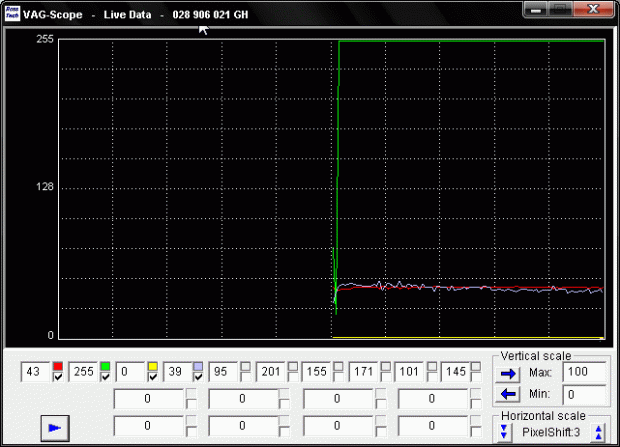Click the Min vertical scale field
620x447 pixels.
(584, 395)
